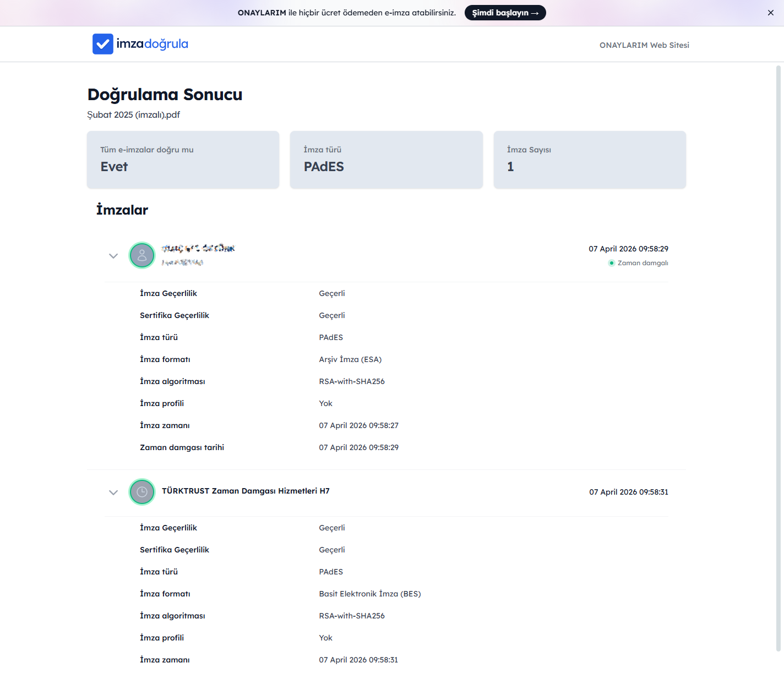Click the Basit Elektronik İmza (BES) value
This screenshot has height=679, width=784.
click(369, 594)
